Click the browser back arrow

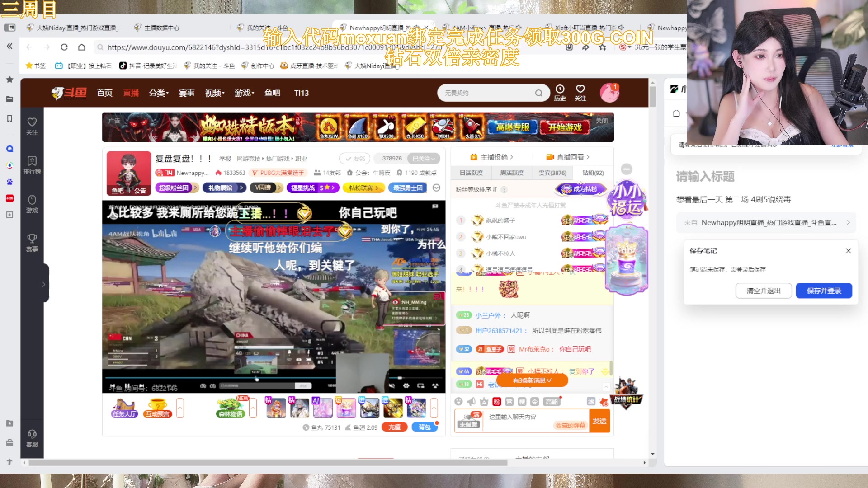click(x=29, y=47)
